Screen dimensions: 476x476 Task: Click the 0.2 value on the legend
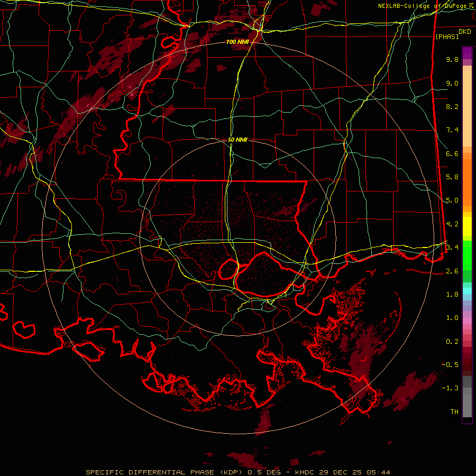pos(452,342)
